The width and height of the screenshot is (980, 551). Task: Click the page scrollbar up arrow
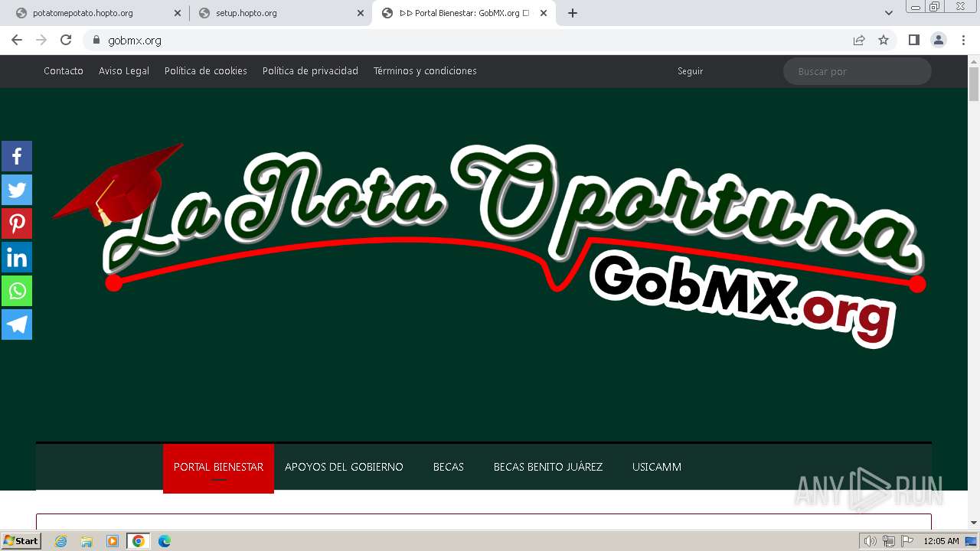974,60
